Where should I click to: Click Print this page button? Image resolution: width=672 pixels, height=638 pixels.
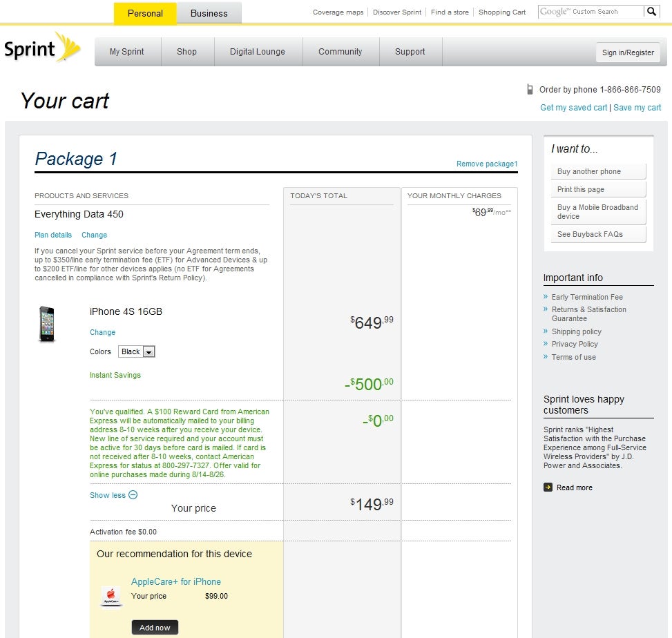point(598,189)
